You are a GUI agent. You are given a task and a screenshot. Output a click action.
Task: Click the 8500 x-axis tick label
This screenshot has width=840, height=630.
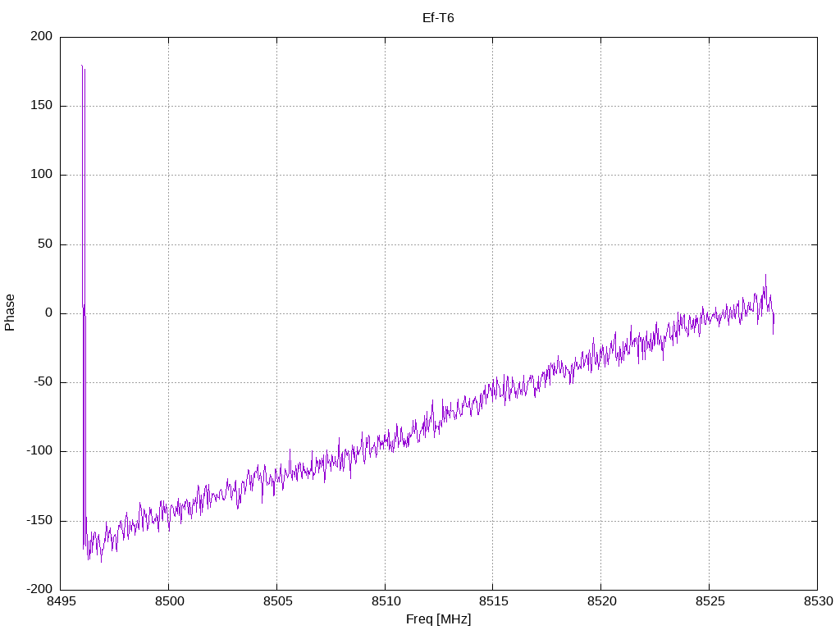tap(168, 601)
